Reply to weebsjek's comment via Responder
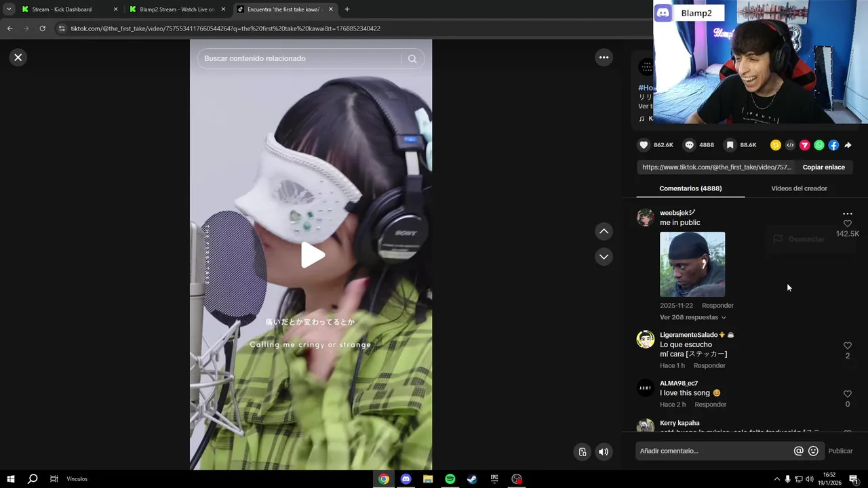The height and width of the screenshot is (488, 868). 717,306
